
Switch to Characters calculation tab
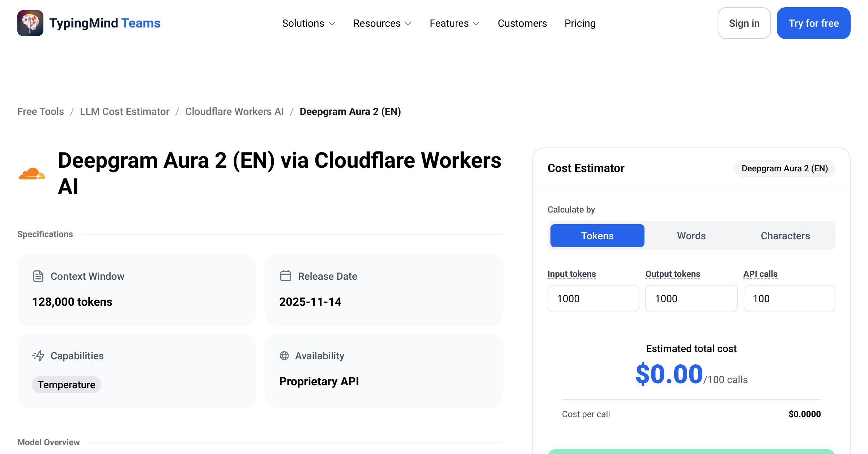click(x=786, y=236)
